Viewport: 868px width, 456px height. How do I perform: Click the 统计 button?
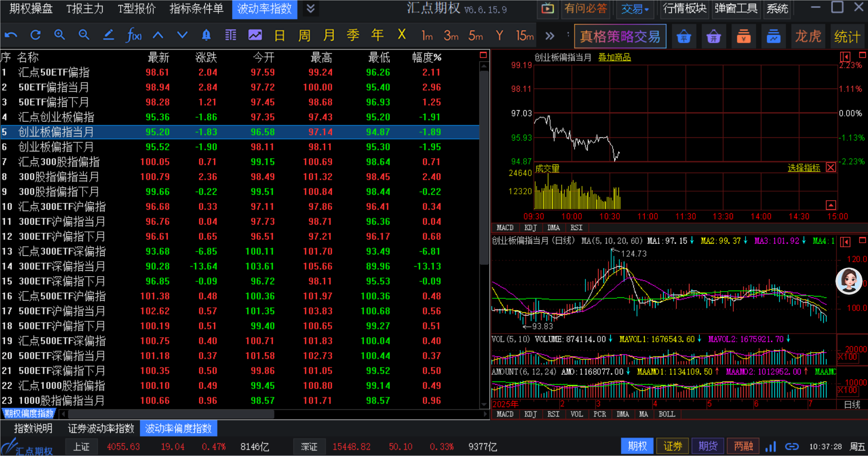pyautogui.click(x=847, y=36)
